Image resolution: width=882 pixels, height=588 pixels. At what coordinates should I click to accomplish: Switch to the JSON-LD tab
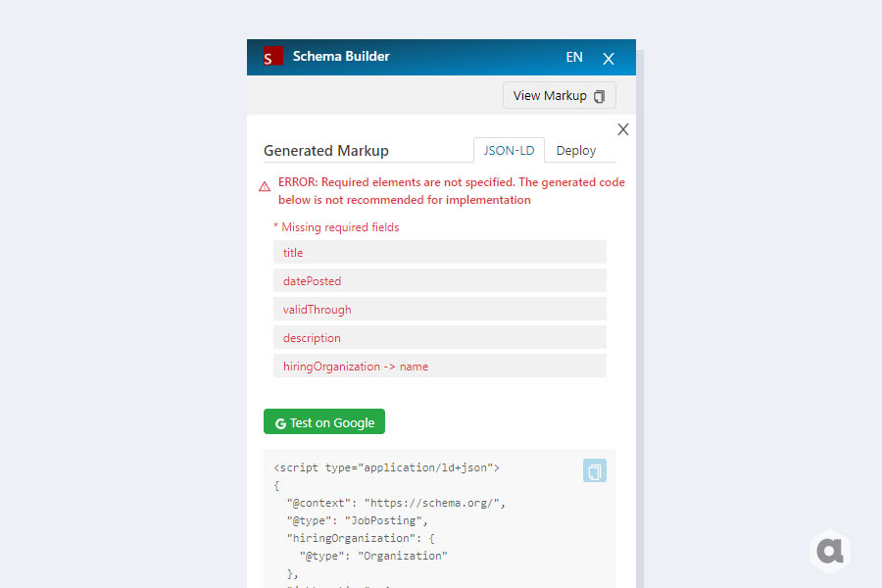[509, 151]
